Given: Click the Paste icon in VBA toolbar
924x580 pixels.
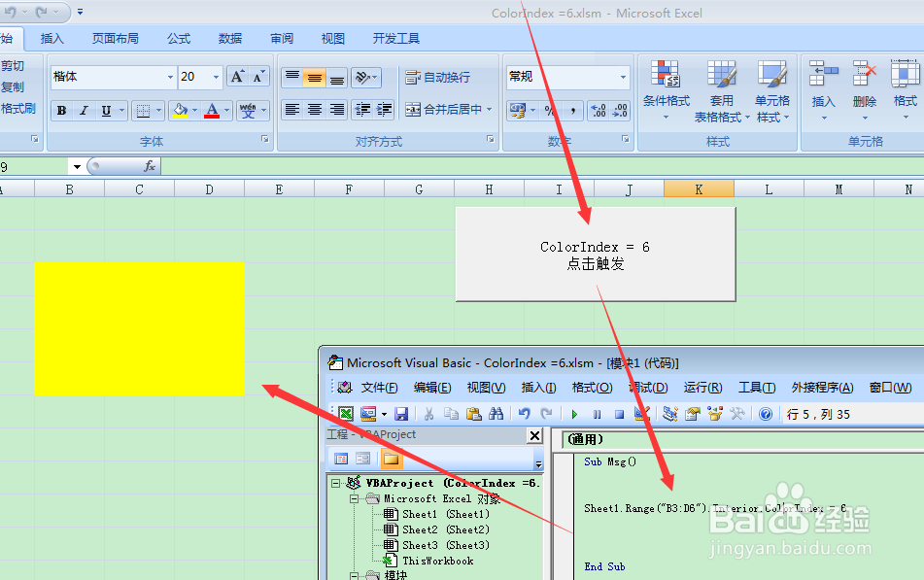Looking at the screenshot, I should tap(474, 414).
